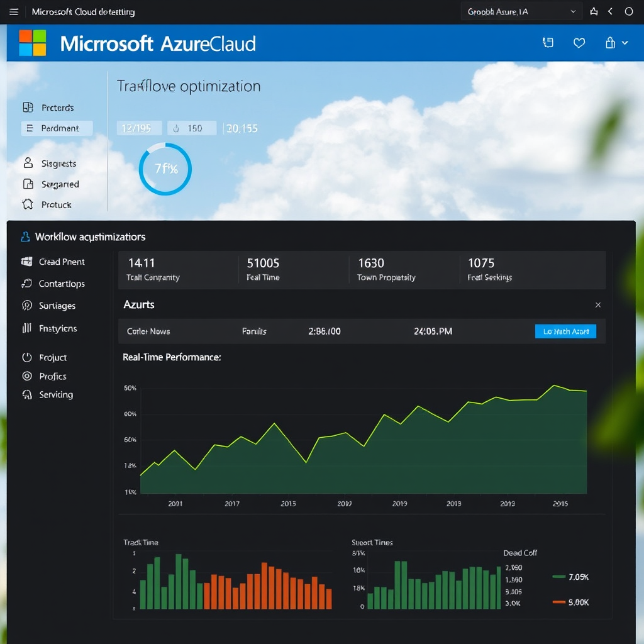Image resolution: width=644 pixels, height=644 pixels.
Task: Click the back arrow icon in top bar
Action: click(x=610, y=11)
